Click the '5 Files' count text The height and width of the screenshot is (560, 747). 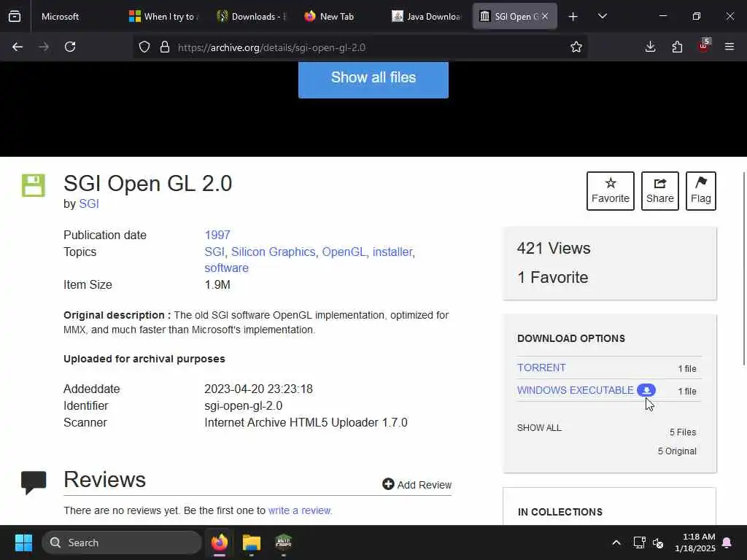tap(683, 432)
